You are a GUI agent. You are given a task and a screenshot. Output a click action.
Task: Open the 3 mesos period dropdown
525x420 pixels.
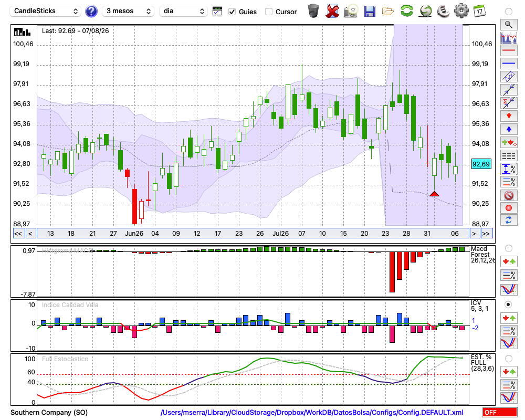pos(128,11)
